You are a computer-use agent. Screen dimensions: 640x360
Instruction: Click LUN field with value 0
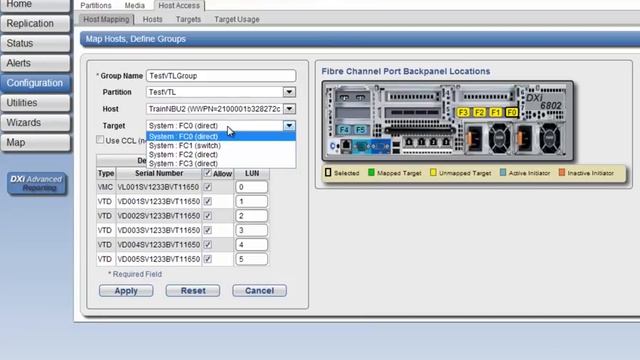coord(251,187)
